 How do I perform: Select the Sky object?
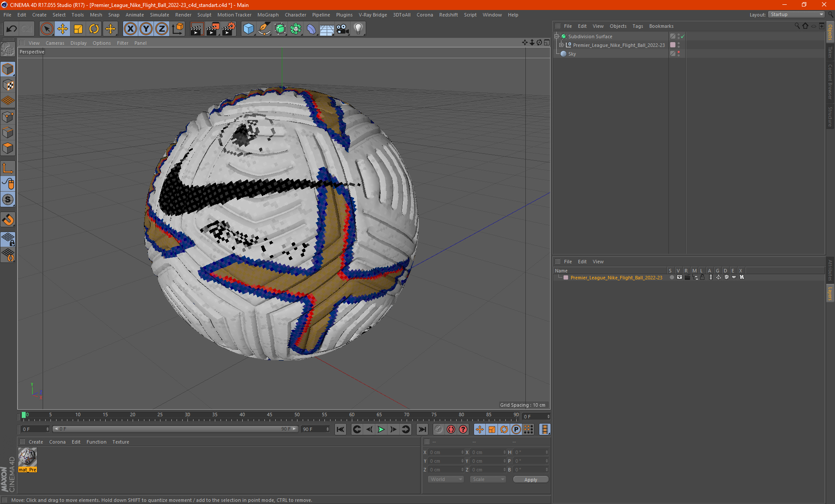(572, 54)
